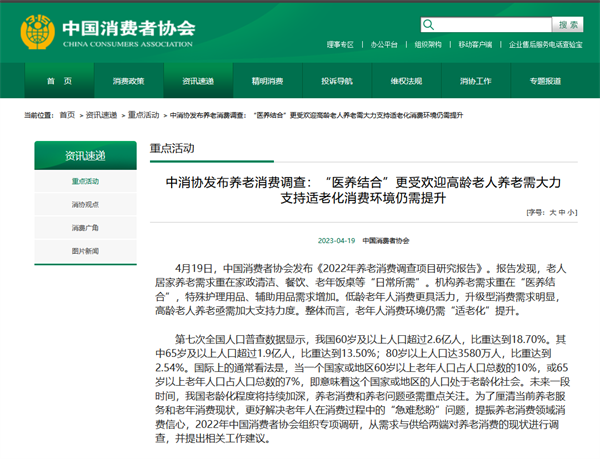This screenshot has height=459, width=600.
Task: Click the 重点活动 section heading
Action: 172,148
